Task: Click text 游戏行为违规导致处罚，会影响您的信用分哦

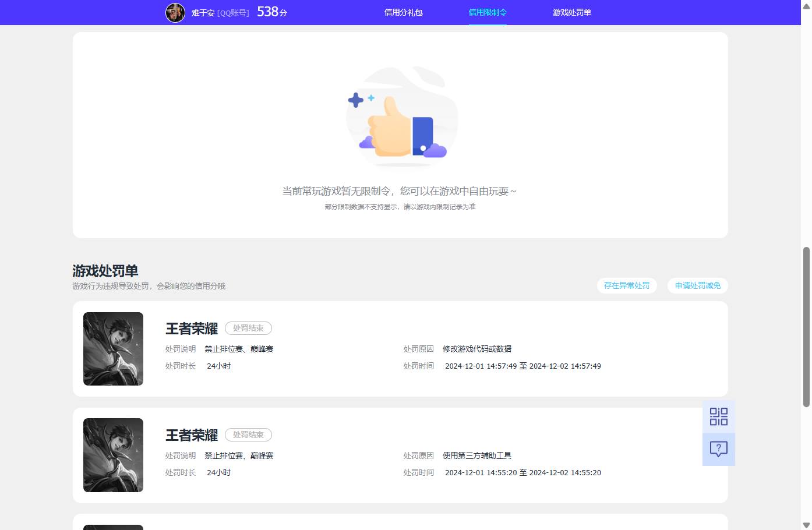Action: coord(149,286)
